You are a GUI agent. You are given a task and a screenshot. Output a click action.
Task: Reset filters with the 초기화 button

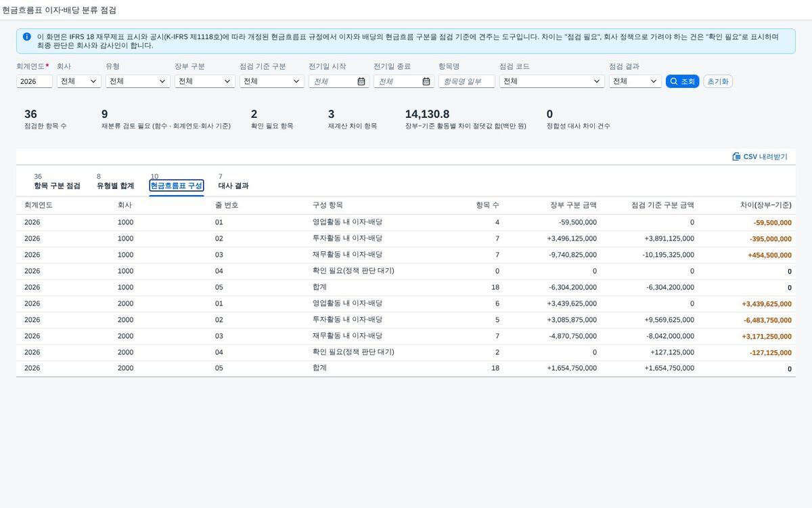pyautogui.click(x=718, y=81)
